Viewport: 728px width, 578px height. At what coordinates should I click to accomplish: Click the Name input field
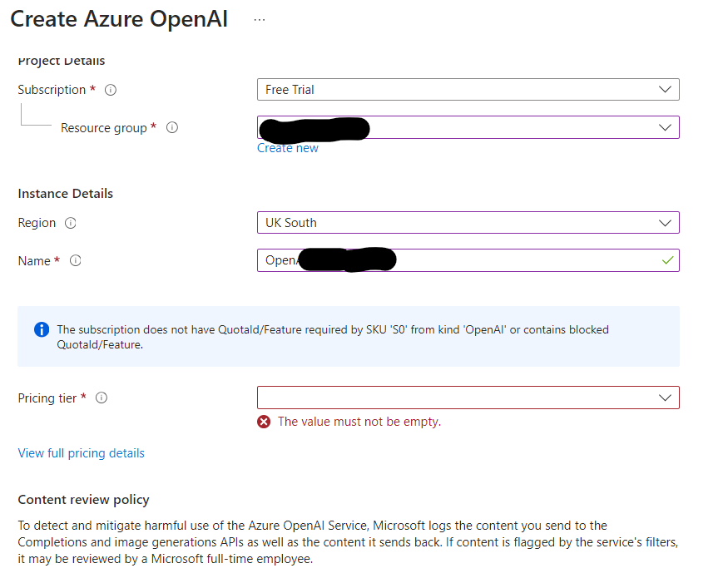[468, 260]
